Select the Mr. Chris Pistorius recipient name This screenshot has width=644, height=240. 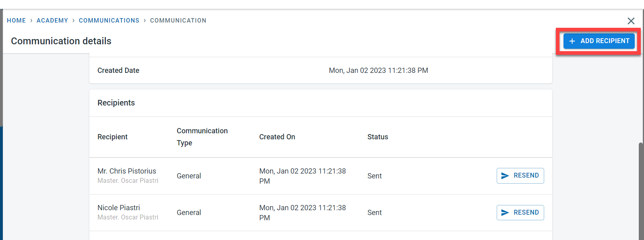pos(127,171)
